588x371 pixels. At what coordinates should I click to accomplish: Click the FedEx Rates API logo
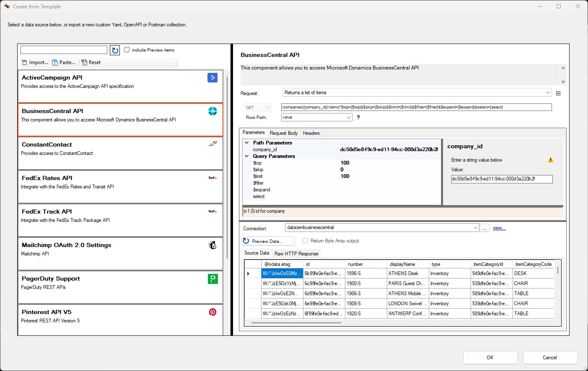(212, 178)
